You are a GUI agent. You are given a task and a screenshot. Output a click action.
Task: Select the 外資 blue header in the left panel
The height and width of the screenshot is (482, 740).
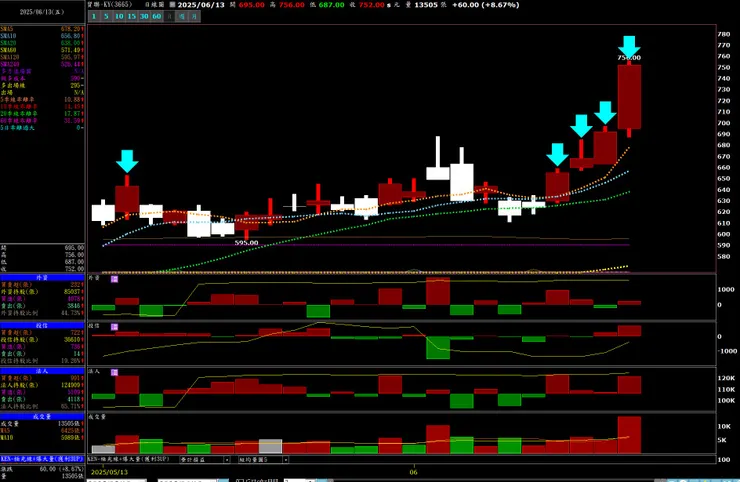[42, 278]
